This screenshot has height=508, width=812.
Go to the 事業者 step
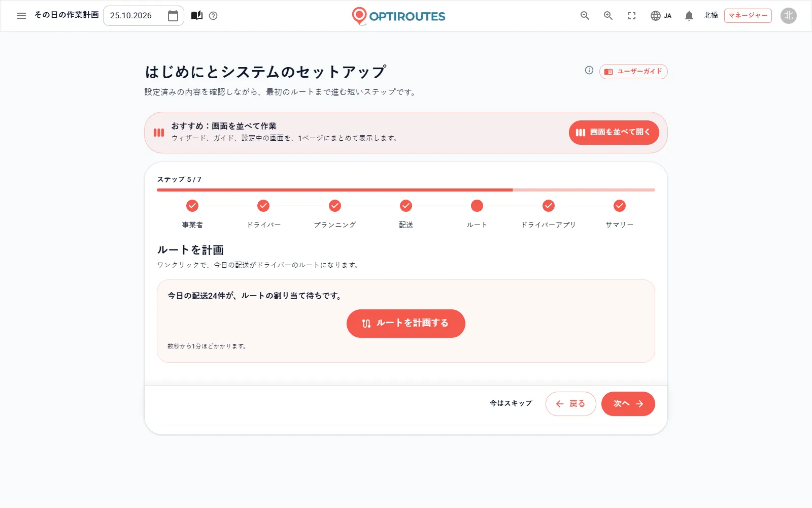coord(192,213)
